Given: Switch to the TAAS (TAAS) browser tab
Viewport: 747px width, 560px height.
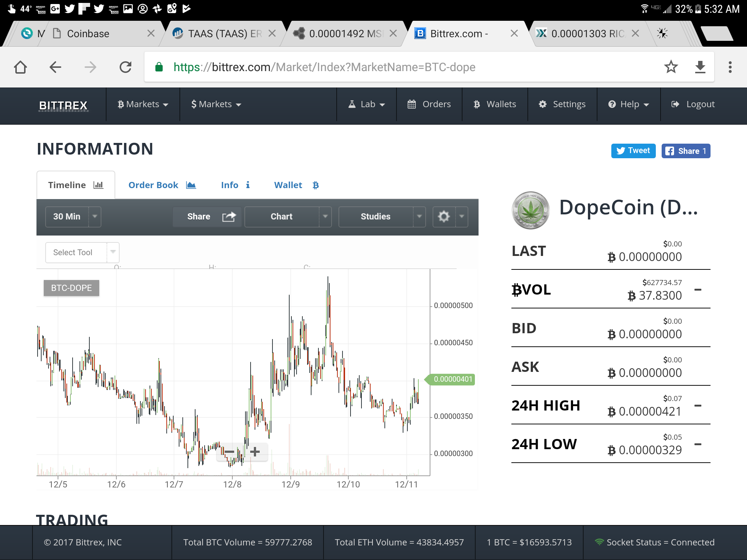Looking at the screenshot, I should coord(222,34).
